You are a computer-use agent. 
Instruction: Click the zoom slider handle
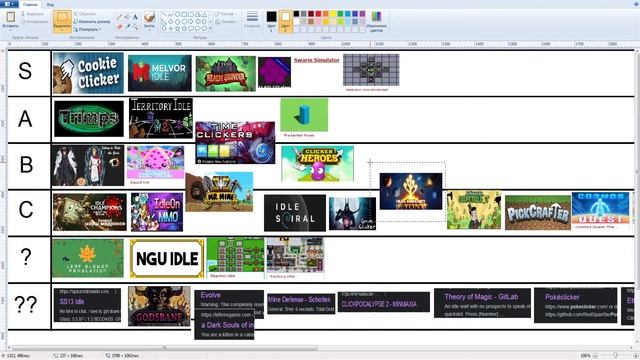615,356
